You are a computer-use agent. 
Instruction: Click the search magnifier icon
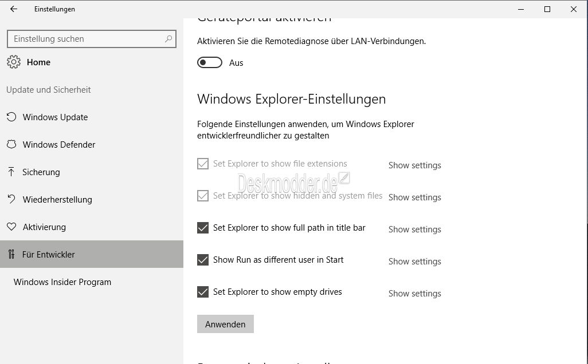[x=168, y=38]
